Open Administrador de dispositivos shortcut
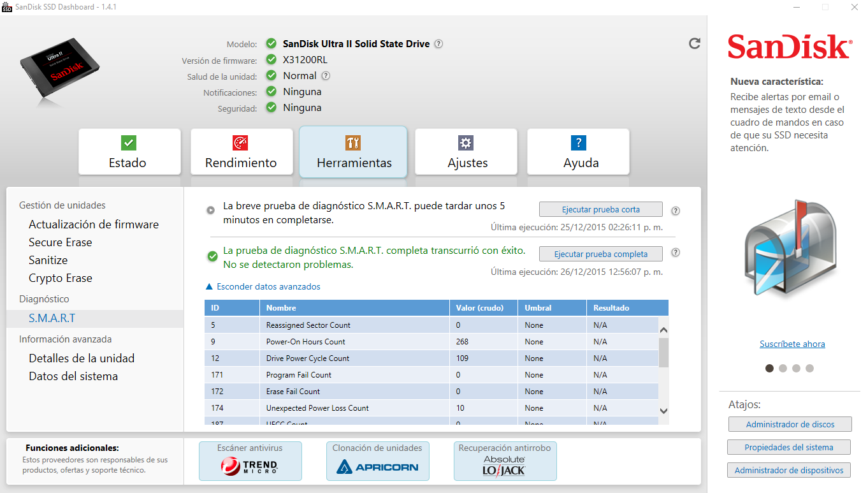The width and height of the screenshot is (868, 493). [789, 470]
